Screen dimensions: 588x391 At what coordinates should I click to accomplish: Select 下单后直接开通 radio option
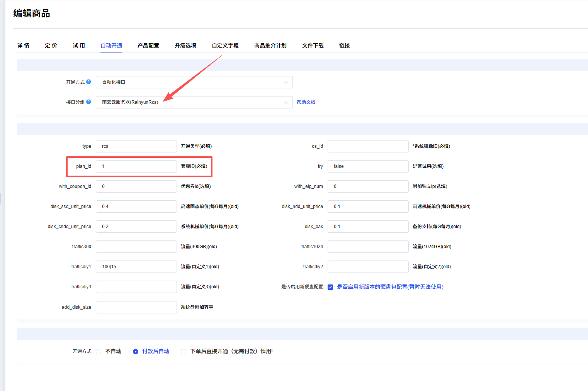(184, 352)
